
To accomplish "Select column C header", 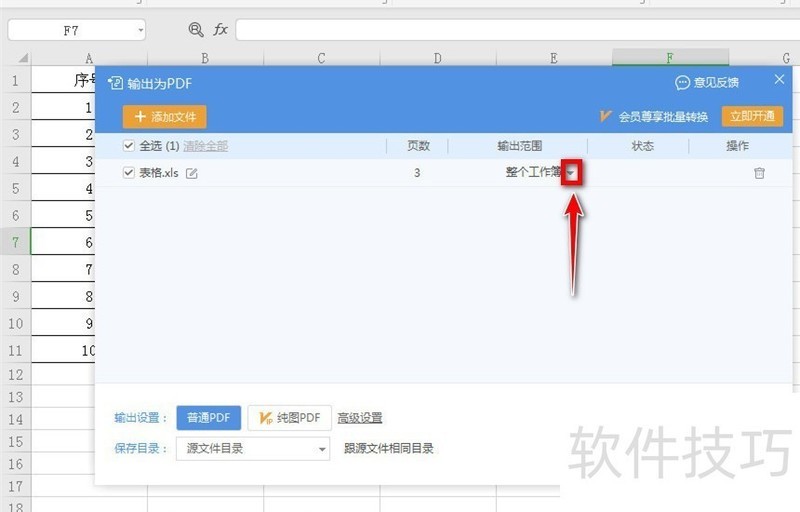I will [321, 58].
